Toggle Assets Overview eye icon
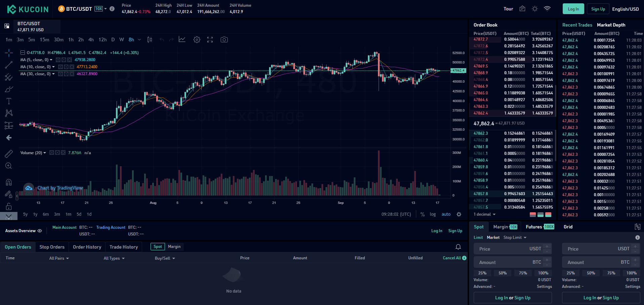 pyautogui.click(x=40, y=231)
